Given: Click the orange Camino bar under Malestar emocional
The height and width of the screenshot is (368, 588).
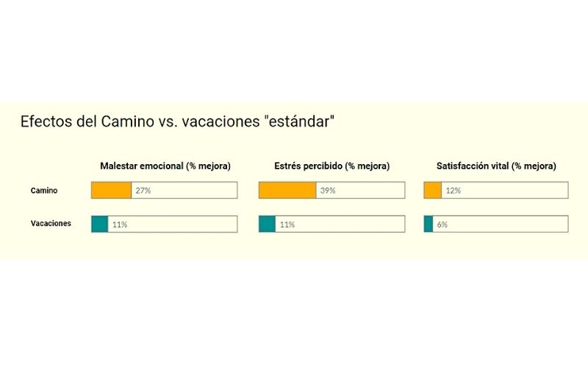Looking at the screenshot, I should click(x=111, y=191).
